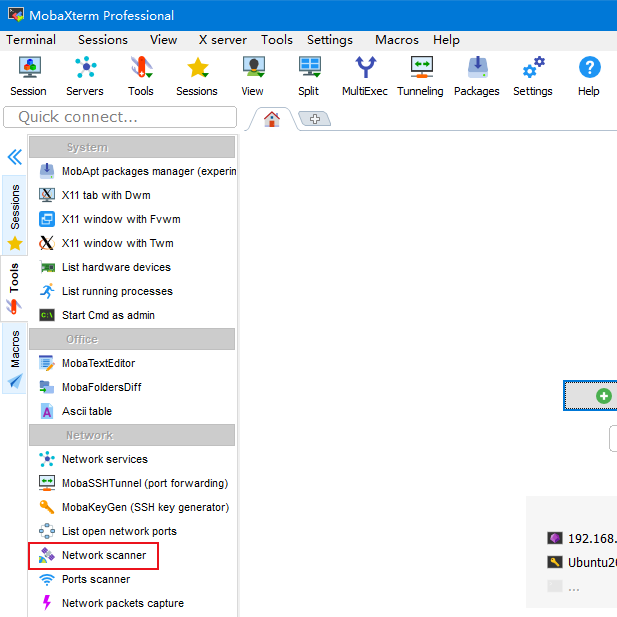Open MobaKeyGen SSH key generator
Viewport: 617px width, 617px height.
pyautogui.click(x=134, y=507)
